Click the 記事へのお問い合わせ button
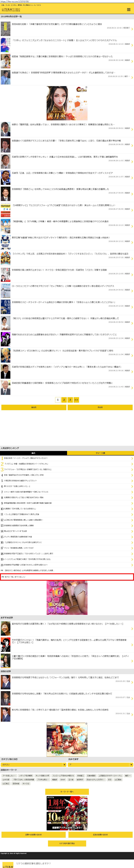Image resolution: width=134 pixels, height=868 pixels. (34, 835)
